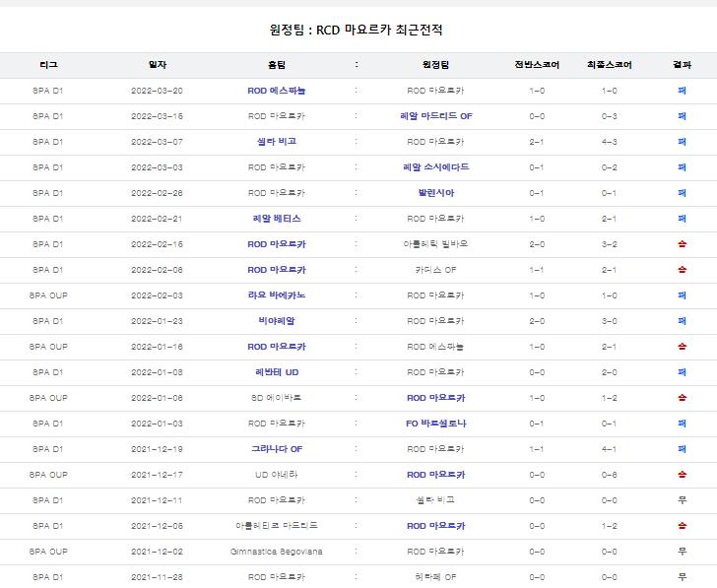
Task: Click the final score 3-0 in the 비야레알 row
Action: coord(609,321)
